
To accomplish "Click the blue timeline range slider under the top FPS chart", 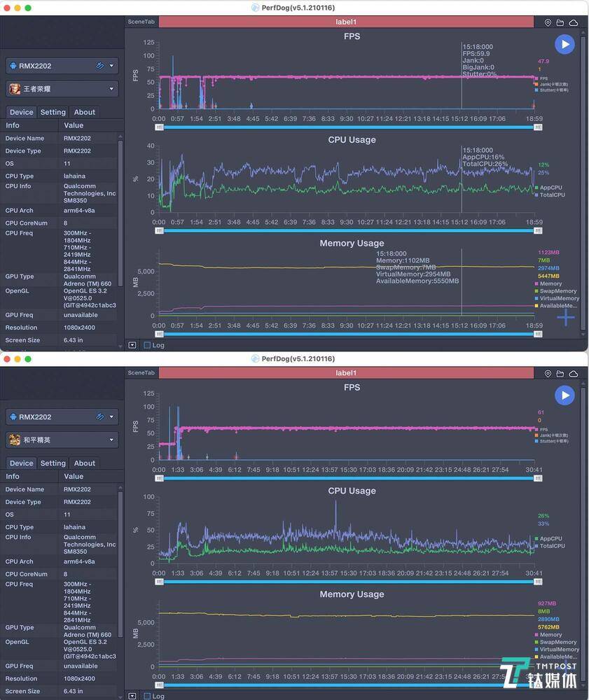I will (350, 127).
